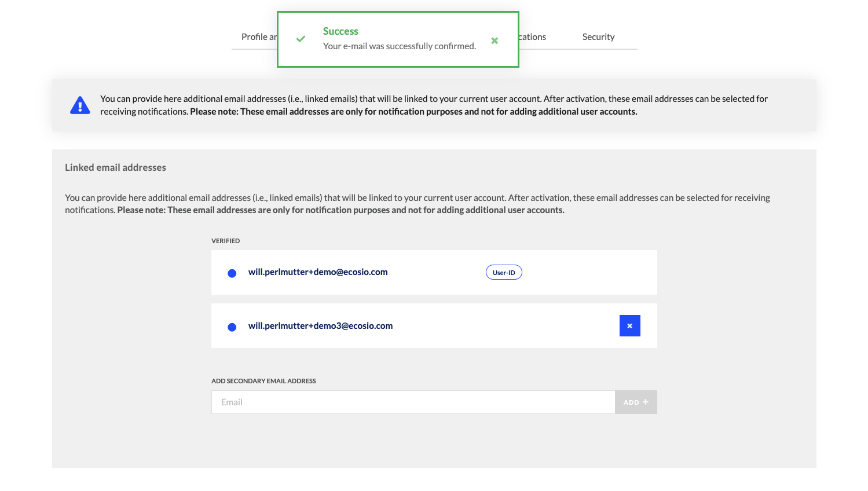The width and height of the screenshot is (868, 491).
Task: Focus the secondary Email input field
Action: click(413, 402)
